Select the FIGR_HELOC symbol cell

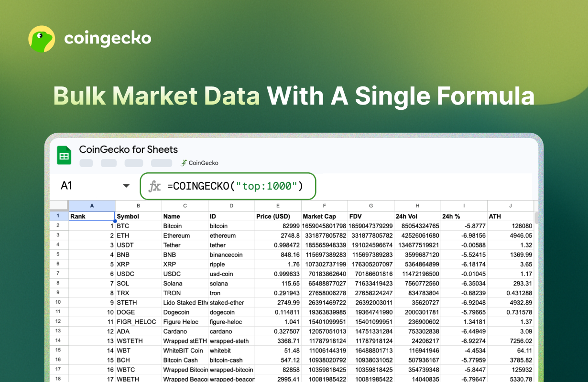click(139, 321)
